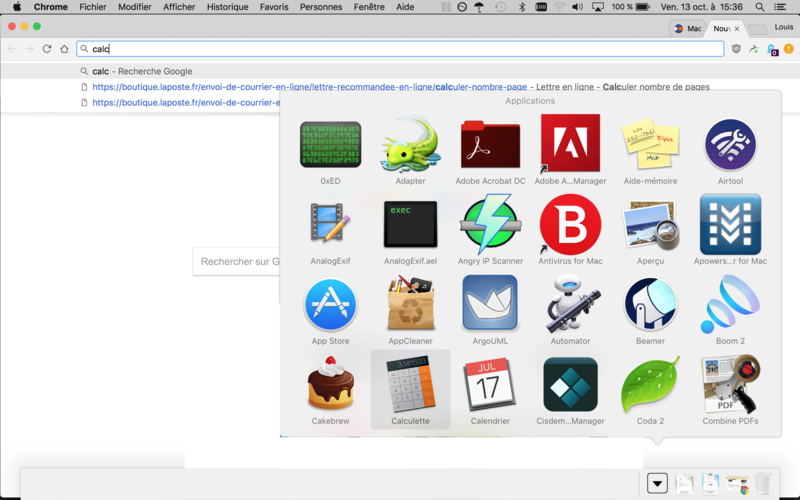Screen dimensions: 800x500
Task: Open the AirPlay display menu icon
Action: (597, 7)
